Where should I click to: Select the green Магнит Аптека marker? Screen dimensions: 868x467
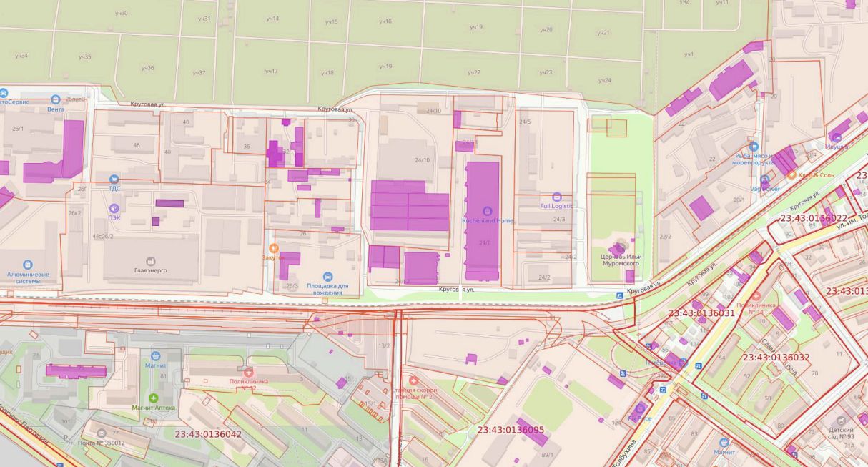153,398
